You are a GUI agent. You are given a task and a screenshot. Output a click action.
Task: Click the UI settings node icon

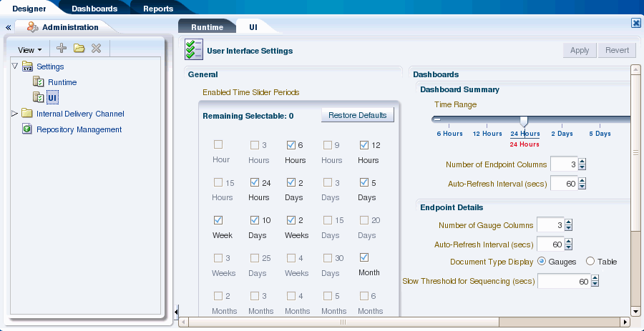click(x=38, y=97)
